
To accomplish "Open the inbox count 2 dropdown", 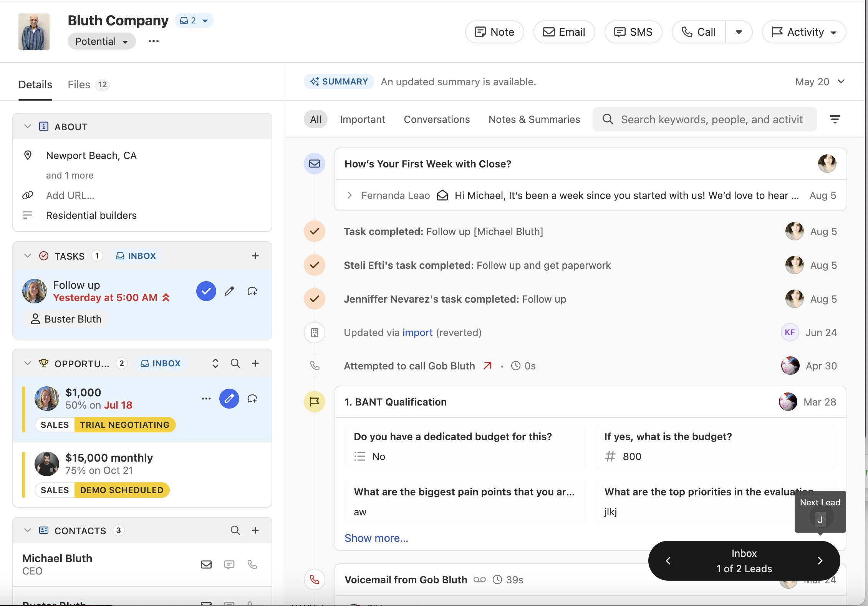I will [x=194, y=20].
